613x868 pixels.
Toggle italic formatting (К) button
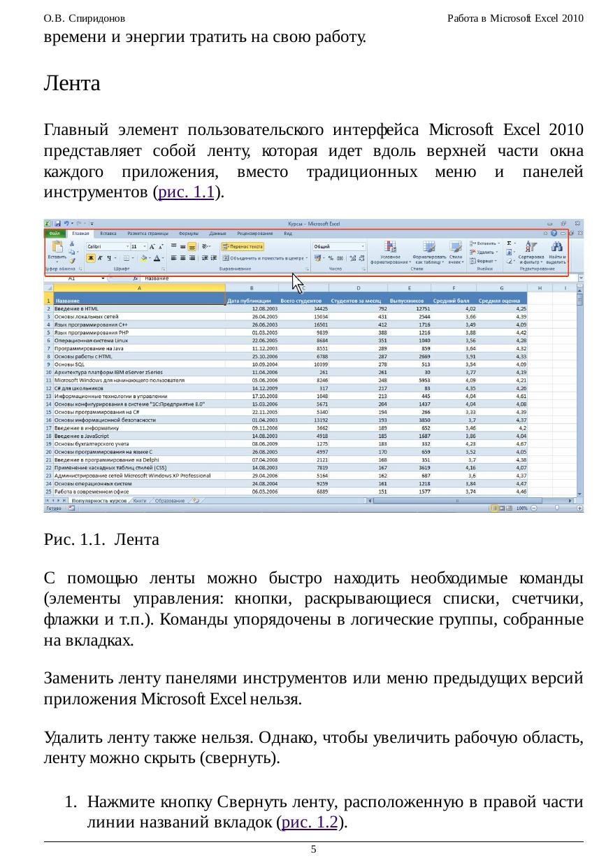click(101, 258)
